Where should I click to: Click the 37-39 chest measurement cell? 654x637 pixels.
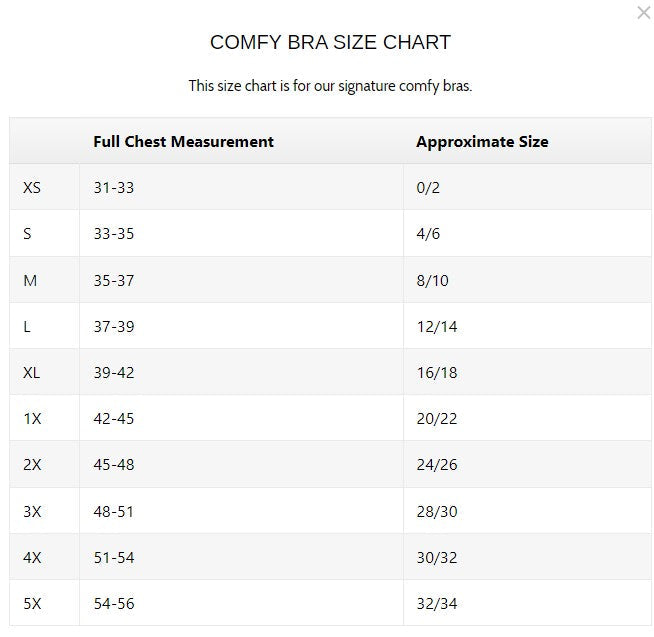pyautogui.click(x=113, y=327)
